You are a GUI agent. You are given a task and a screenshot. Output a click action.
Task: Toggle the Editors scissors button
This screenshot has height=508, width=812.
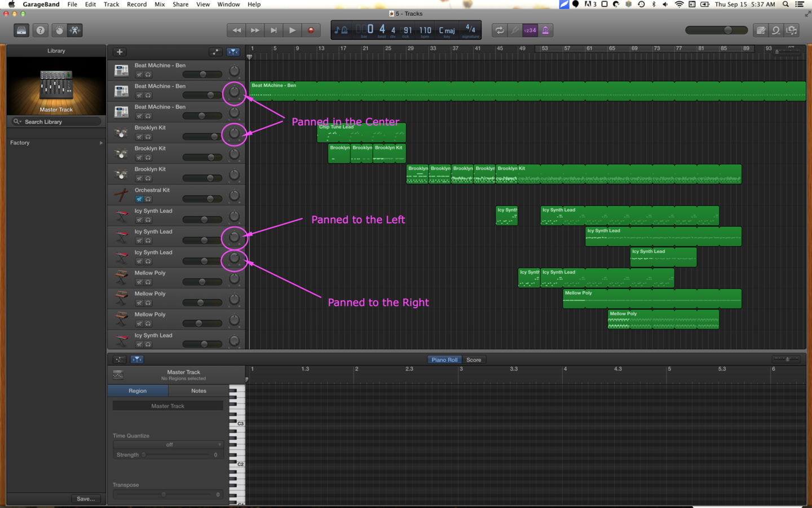click(74, 30)
